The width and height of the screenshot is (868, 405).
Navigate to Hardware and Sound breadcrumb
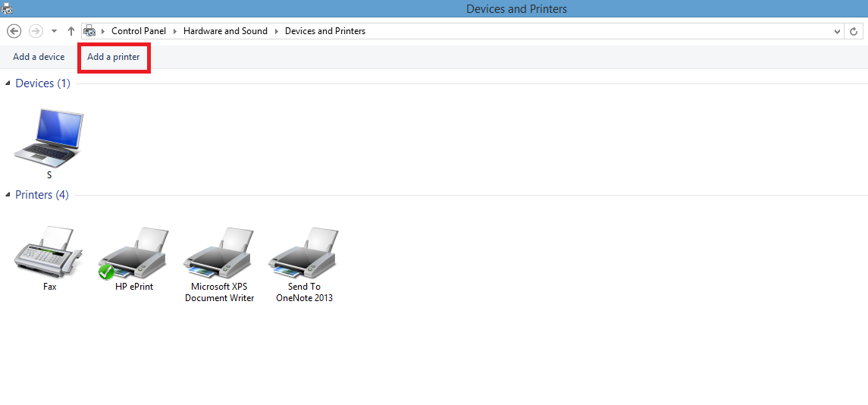click(225, 31)
